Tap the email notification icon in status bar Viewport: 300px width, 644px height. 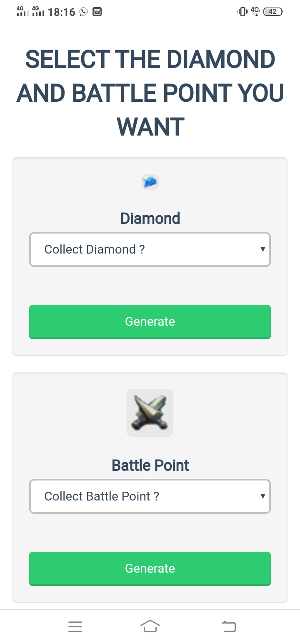click(x=97, y=12)
